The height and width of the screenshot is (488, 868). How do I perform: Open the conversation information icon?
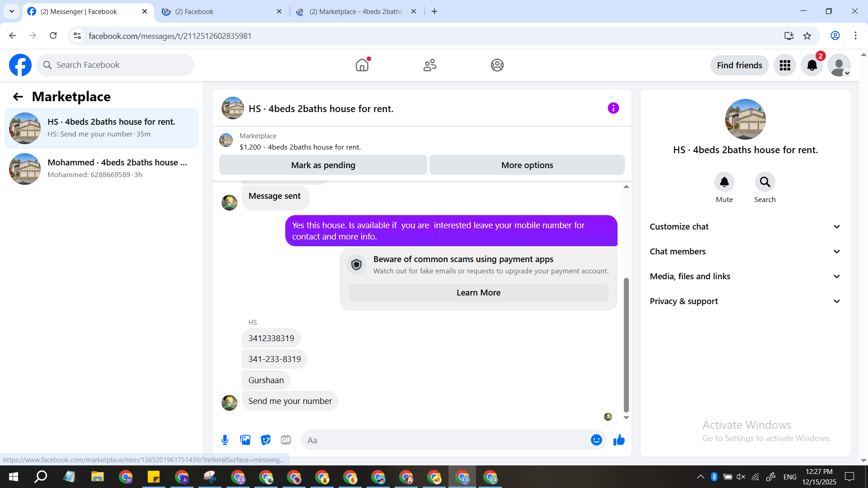tap(613, 108)
